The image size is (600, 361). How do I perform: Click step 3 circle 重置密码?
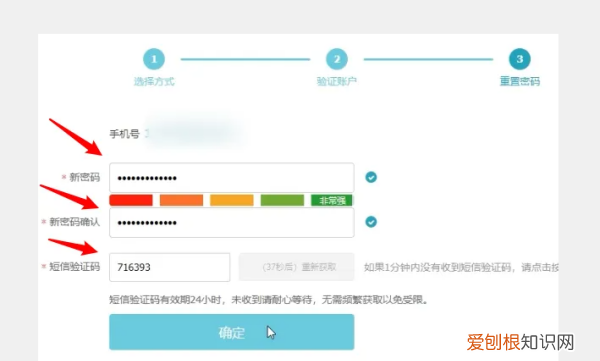[520, 59]
